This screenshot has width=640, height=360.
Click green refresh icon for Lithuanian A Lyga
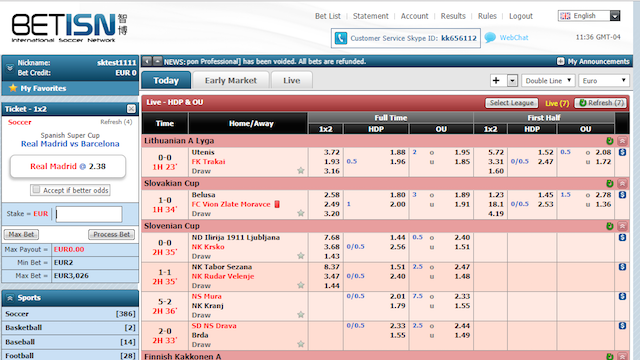tap(609, 141)
